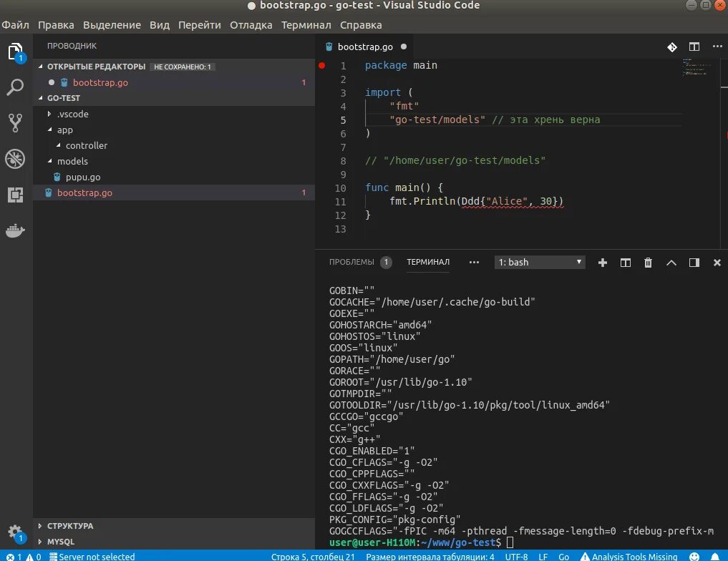Click Analysis Tools Missing warning

pyautogui.click(x=629, y=557)
